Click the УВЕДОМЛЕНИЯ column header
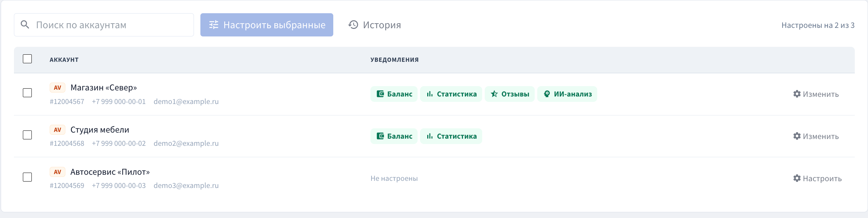This screenshot has width=868, height=218. (394, 60)
